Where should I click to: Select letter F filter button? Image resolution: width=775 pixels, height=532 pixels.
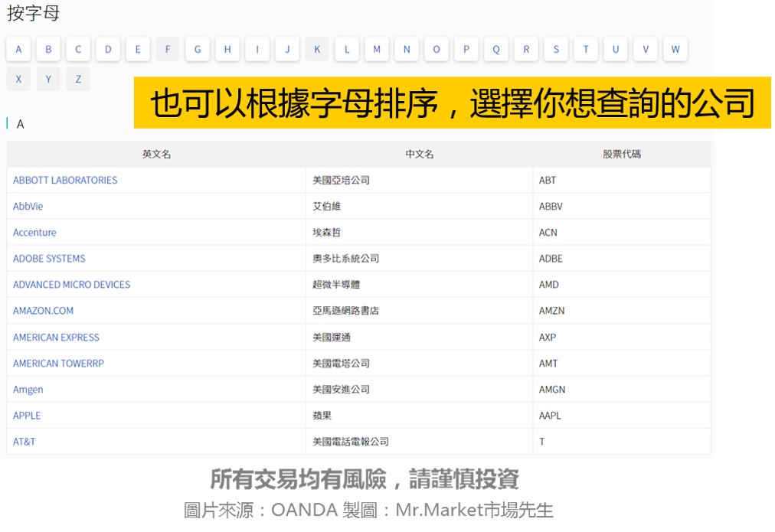pos(168,49)
